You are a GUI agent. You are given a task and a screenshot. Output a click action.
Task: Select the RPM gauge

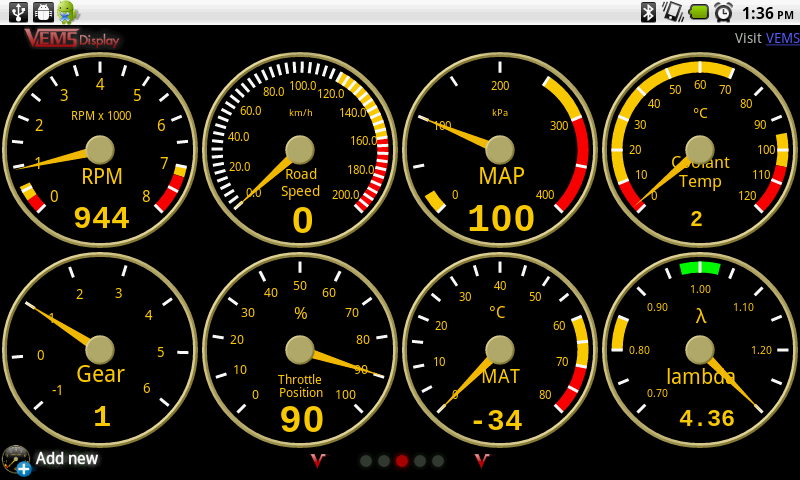coord(100,150)
